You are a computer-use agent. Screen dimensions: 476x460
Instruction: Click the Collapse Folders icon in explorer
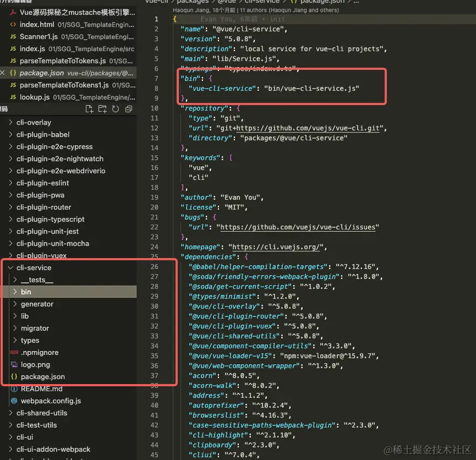129,109
